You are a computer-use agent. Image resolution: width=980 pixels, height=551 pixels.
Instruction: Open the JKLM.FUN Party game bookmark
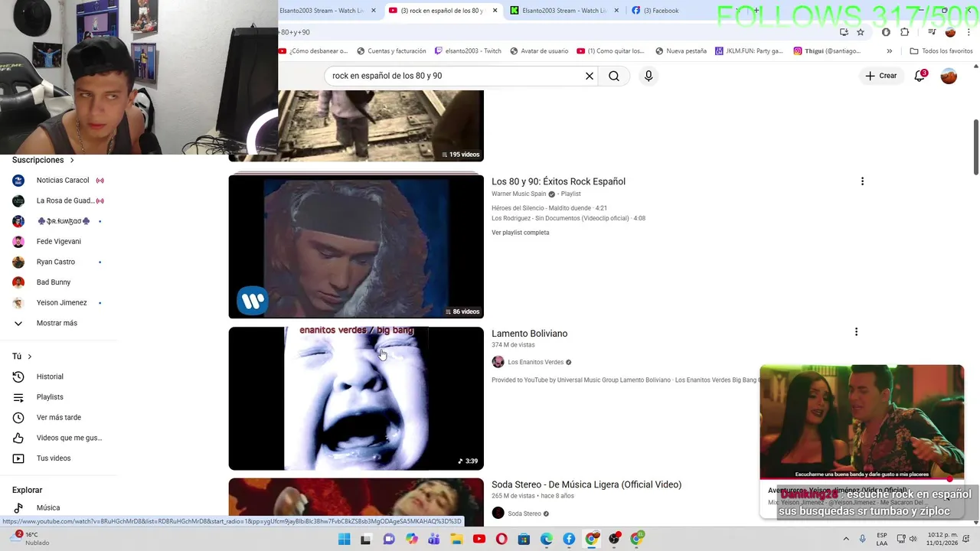(x=749, y=51)
